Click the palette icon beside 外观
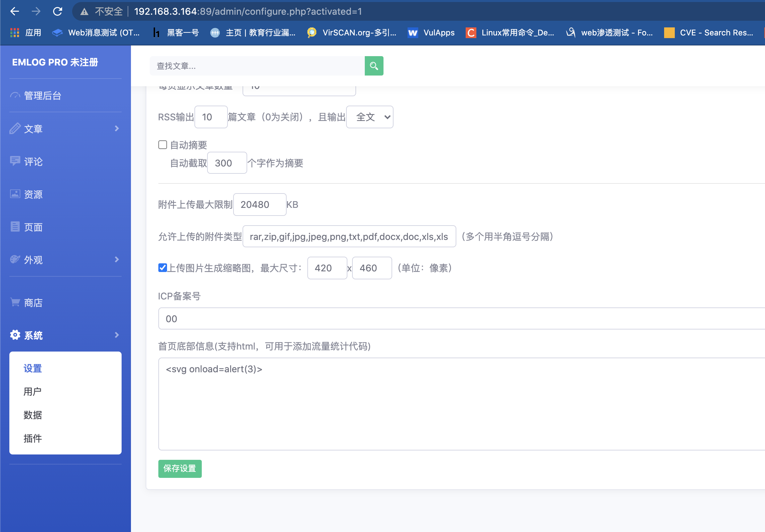765x532 pixels. point(15,260)
